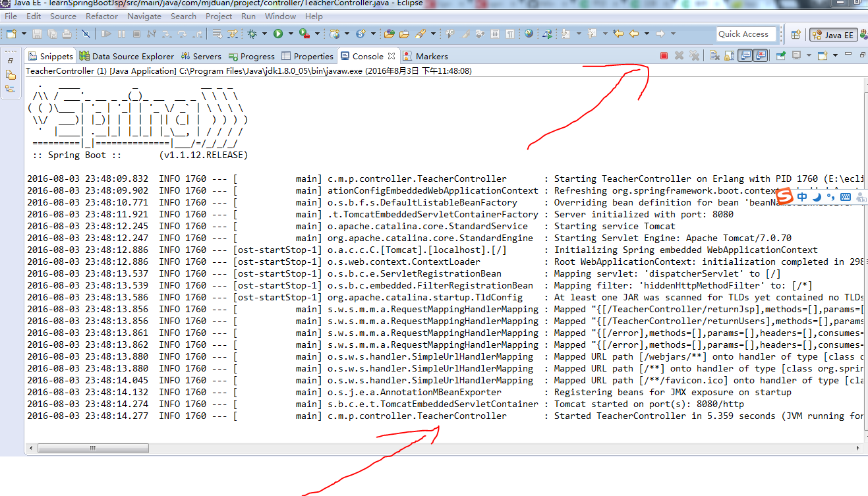The image size is (868, 496).
Task: Click the Display Selected Console monitor icon
Action: 797,56
